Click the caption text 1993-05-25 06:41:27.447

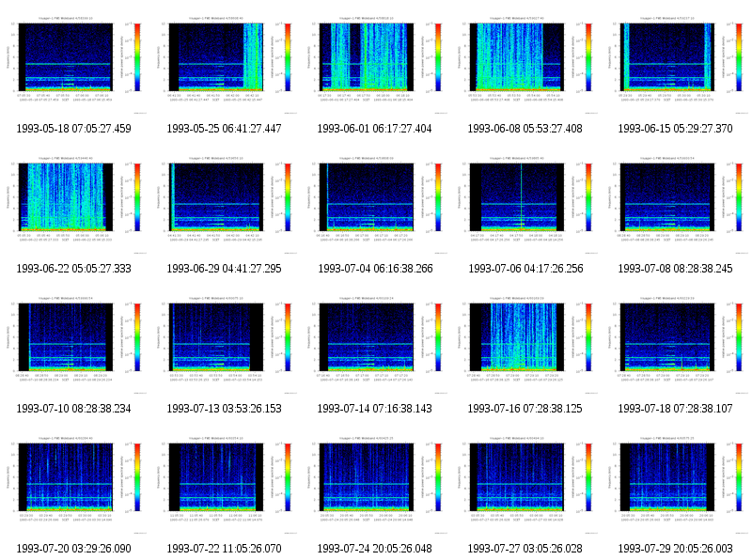(224, 129)
